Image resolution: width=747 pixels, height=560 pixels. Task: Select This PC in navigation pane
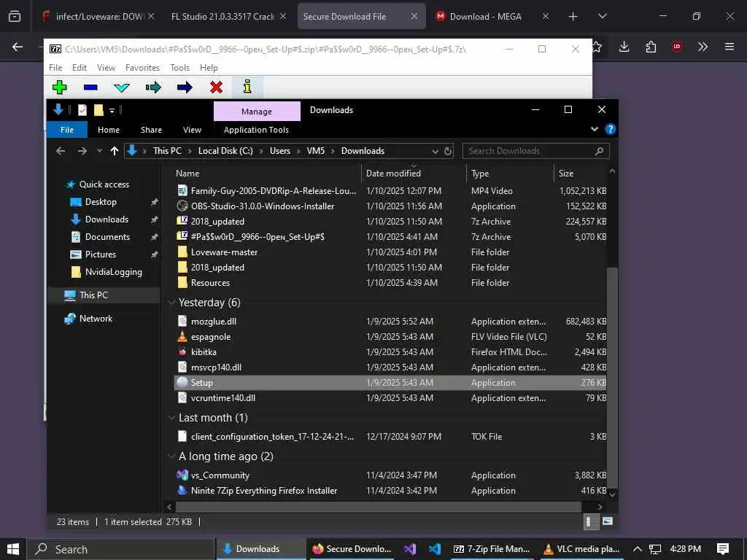tap(94, 295)
